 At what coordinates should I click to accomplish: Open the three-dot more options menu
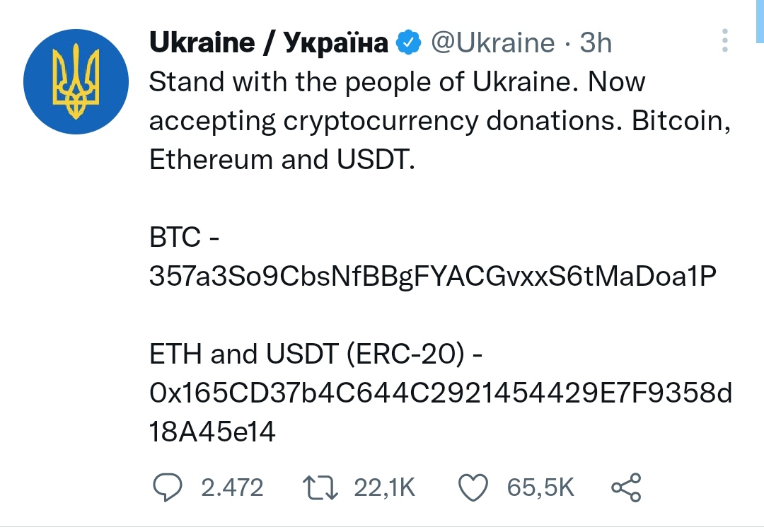click(725, 40)
